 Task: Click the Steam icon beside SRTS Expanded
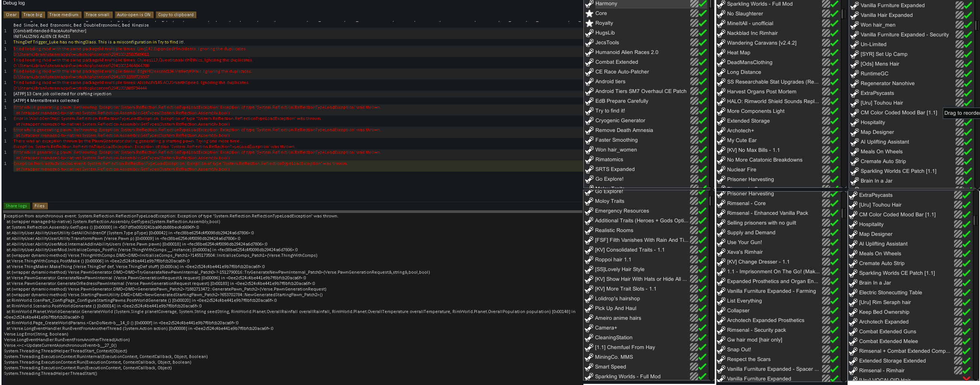[x=589, y=169]
